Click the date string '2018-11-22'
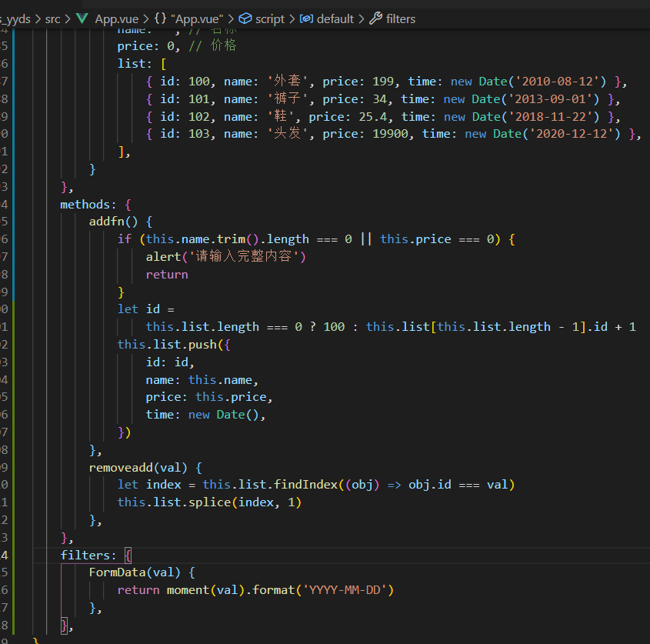The width and height of the screenshot is (650, 644). click(x=551, y=117)
